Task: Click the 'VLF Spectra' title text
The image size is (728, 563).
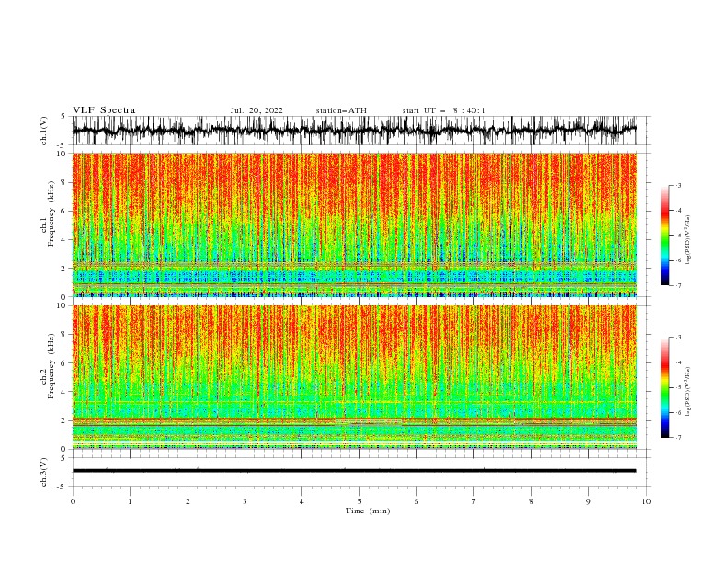Action: 104,110
